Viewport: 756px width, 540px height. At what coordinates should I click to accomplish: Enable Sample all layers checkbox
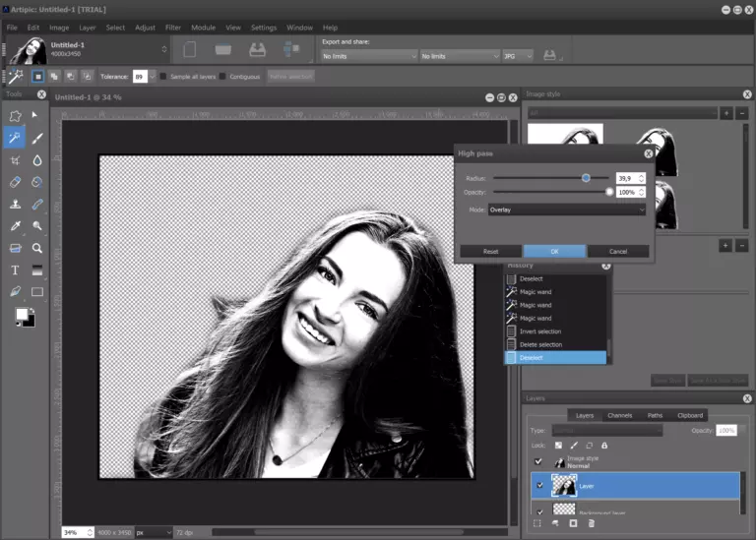(x=163, y=76)
